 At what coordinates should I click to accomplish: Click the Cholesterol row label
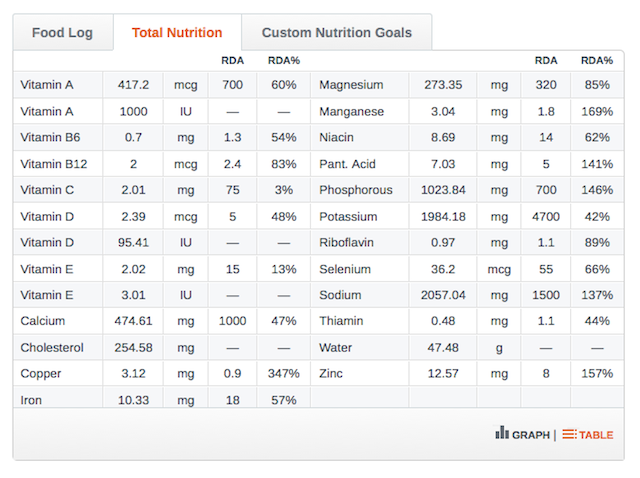tap(52, 348)
